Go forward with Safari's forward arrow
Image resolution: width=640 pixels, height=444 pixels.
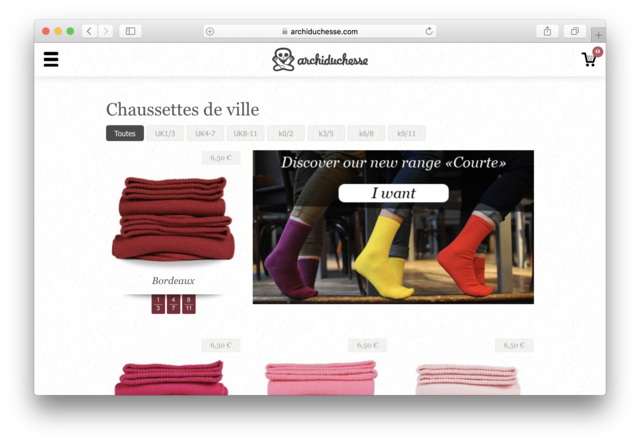click(106, 31)
